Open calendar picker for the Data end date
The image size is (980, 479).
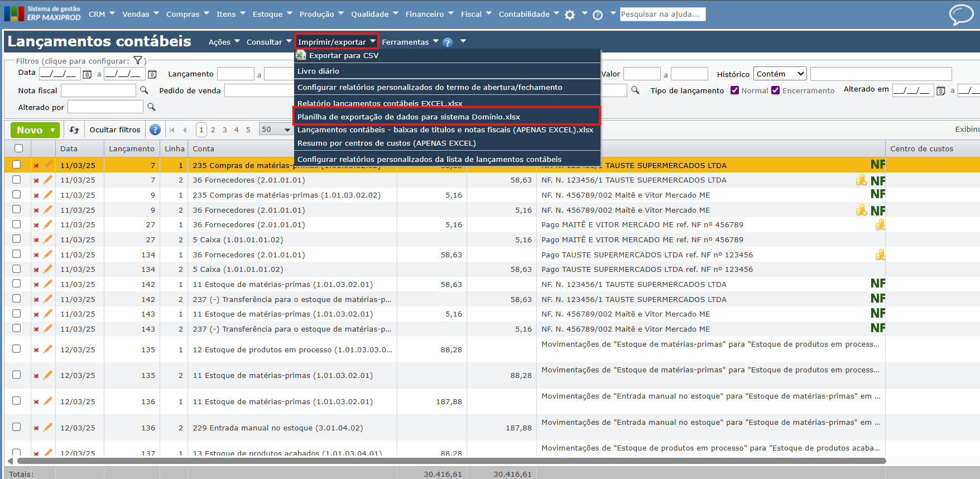152,74
